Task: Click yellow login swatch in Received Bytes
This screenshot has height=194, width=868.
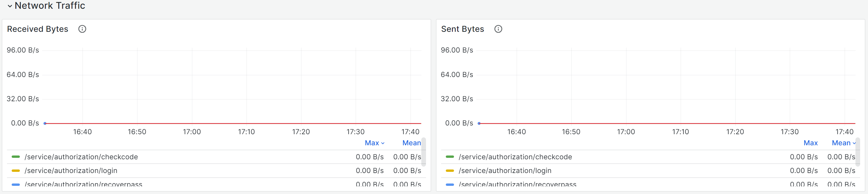Action: (15, 171)
